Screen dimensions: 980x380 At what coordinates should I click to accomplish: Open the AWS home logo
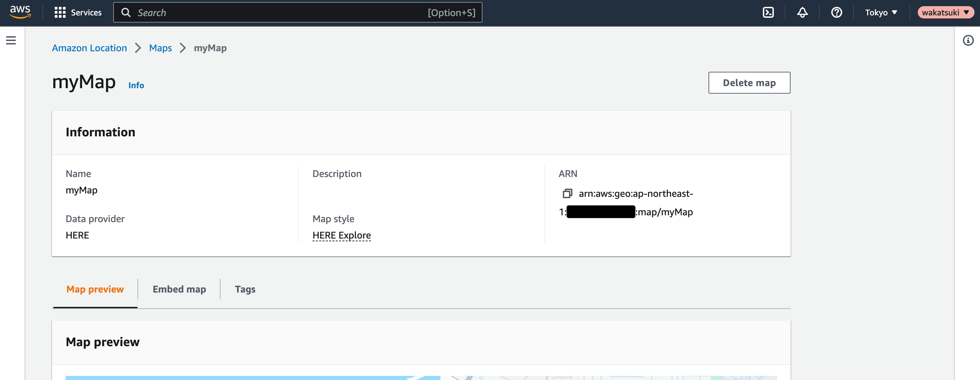tap(20, 13)
